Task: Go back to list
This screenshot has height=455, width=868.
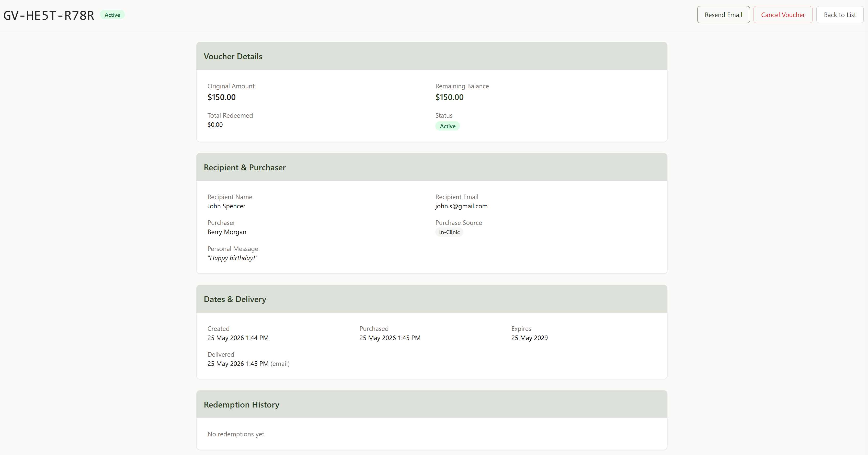Action: pyautogui.click(x=839, y=15)
